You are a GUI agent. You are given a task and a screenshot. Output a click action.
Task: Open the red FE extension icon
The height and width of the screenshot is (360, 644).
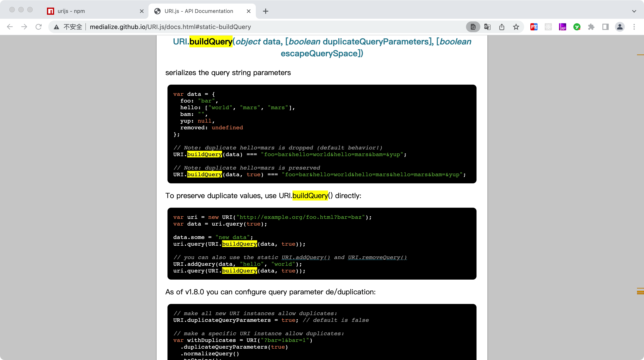click(x=534, y=27)
